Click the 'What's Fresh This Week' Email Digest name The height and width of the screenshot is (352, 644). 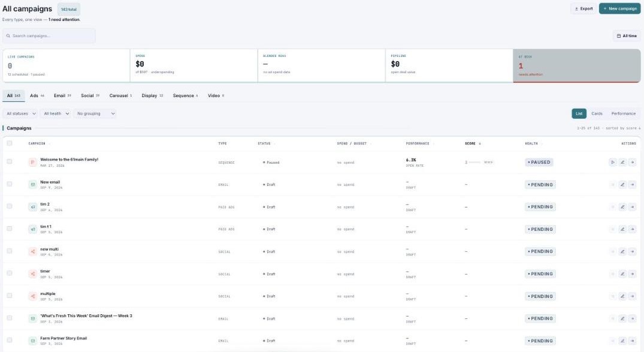[x=86, y=316]
